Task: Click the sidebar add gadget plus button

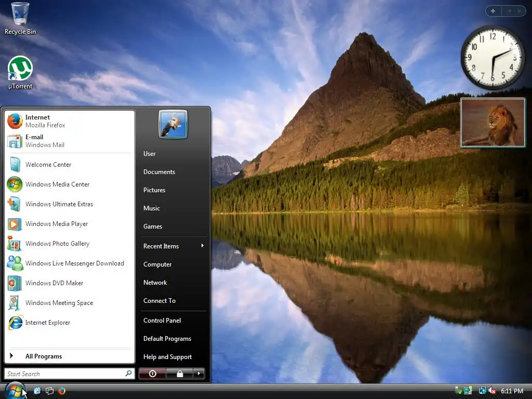Action: pos(493,11)
